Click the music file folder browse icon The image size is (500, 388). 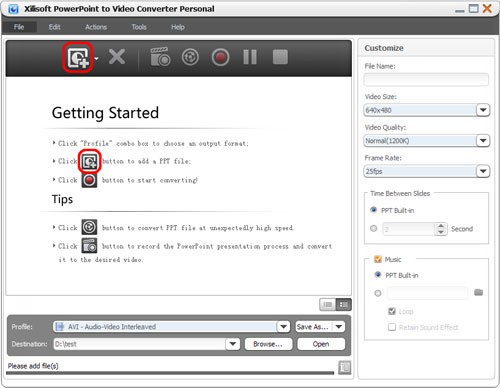[478, 292]
